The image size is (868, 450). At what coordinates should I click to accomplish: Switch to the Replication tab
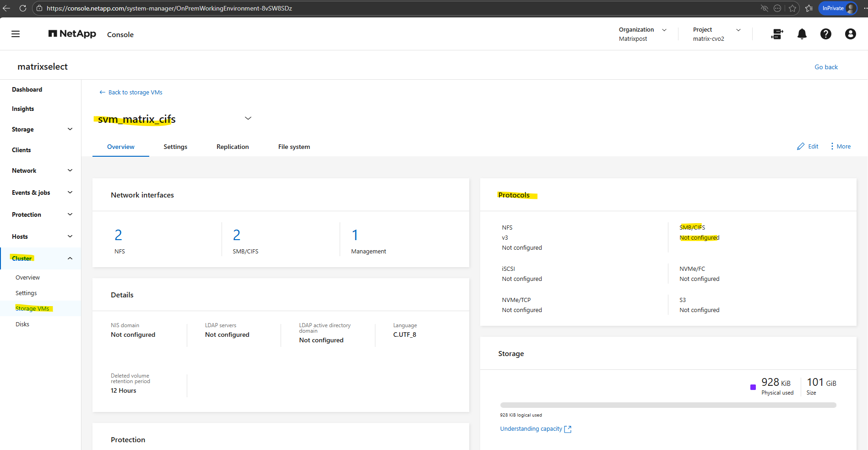(x=233, y=147)
